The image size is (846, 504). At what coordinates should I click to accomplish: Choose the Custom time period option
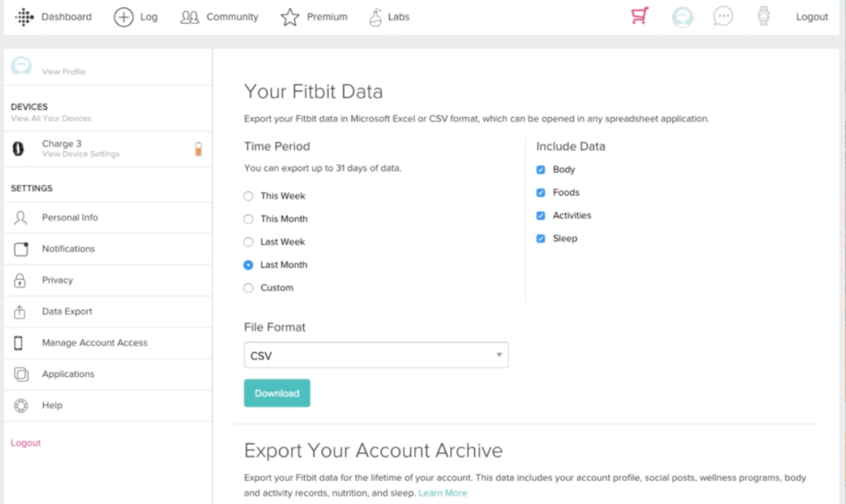coord(248,288)
